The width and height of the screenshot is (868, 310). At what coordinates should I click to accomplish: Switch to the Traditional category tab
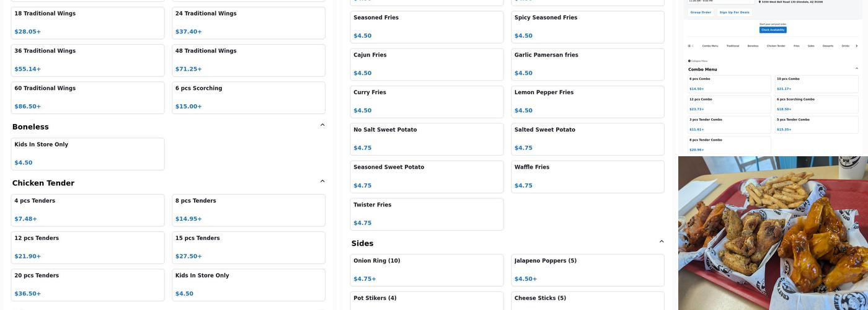[x=733, y=46]
